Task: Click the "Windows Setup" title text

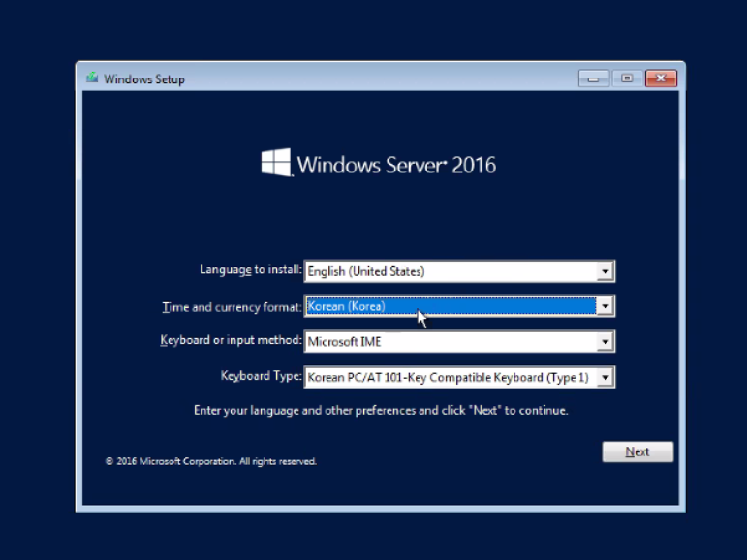Action: pyautogui.click(x=144, y=79)
